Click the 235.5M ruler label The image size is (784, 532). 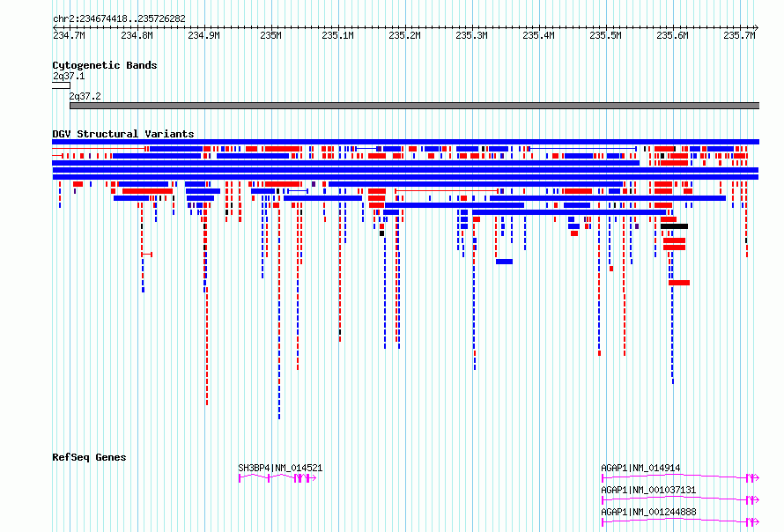(x=605, y=35)
